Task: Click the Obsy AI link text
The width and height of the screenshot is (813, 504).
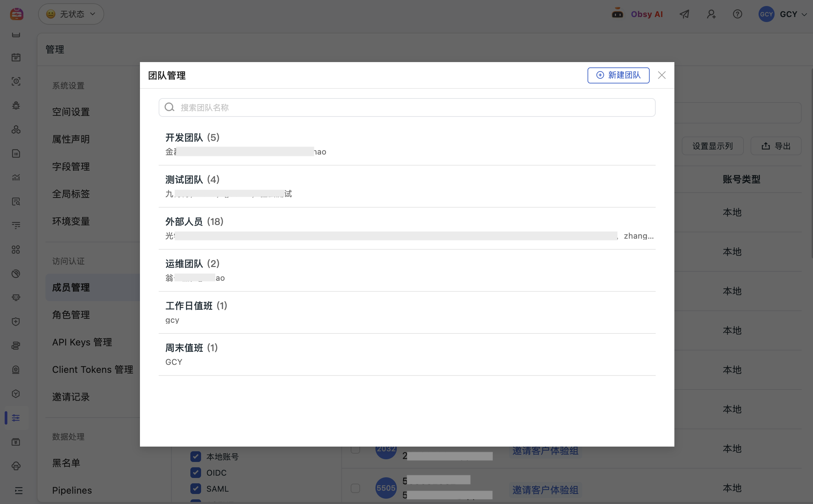Action: [x=647, y=14]
